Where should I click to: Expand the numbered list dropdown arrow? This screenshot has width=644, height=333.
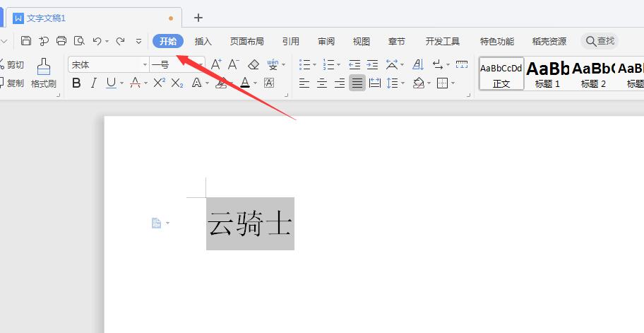point(339,65)
